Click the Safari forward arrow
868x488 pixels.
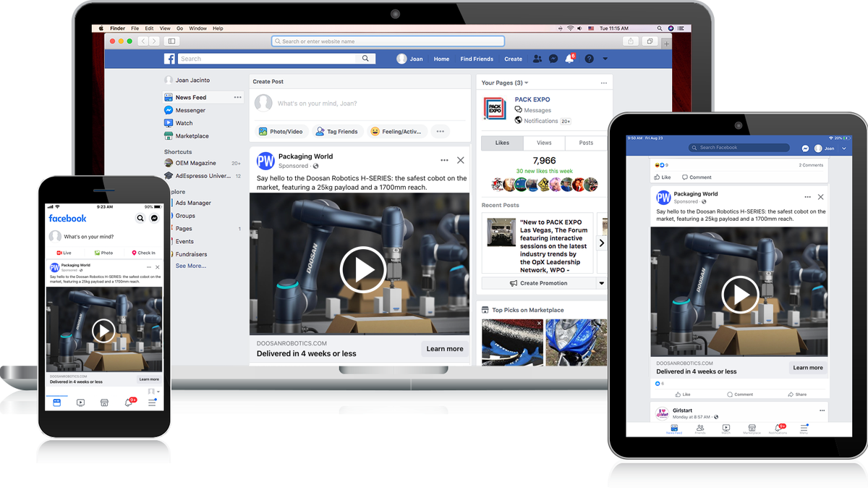pos(154,41)
